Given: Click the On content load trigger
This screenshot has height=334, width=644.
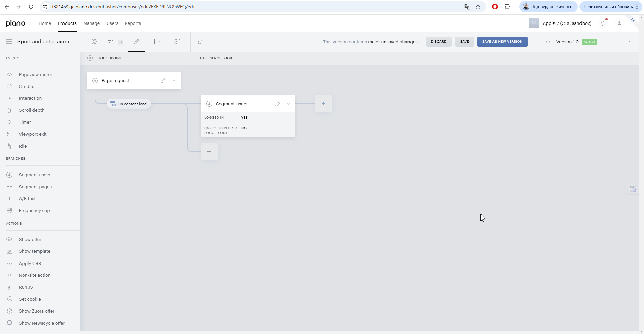Looking at the screenshot, I should pos(129,104).
